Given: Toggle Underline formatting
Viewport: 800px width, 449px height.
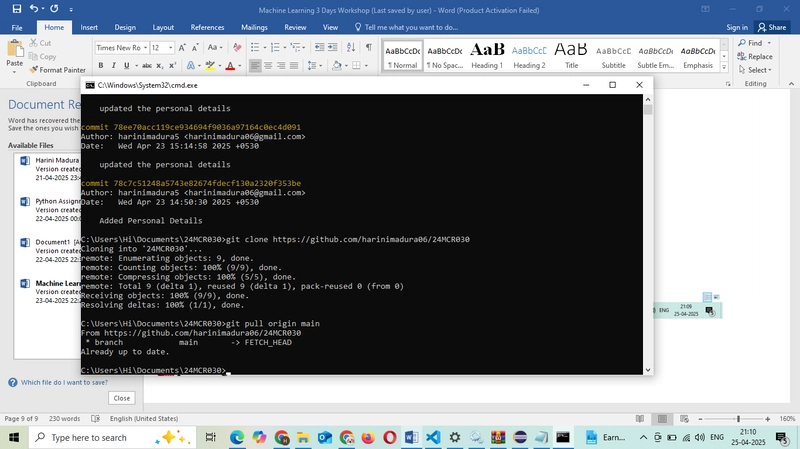Looking at the screenshot, I should (126, 65).
